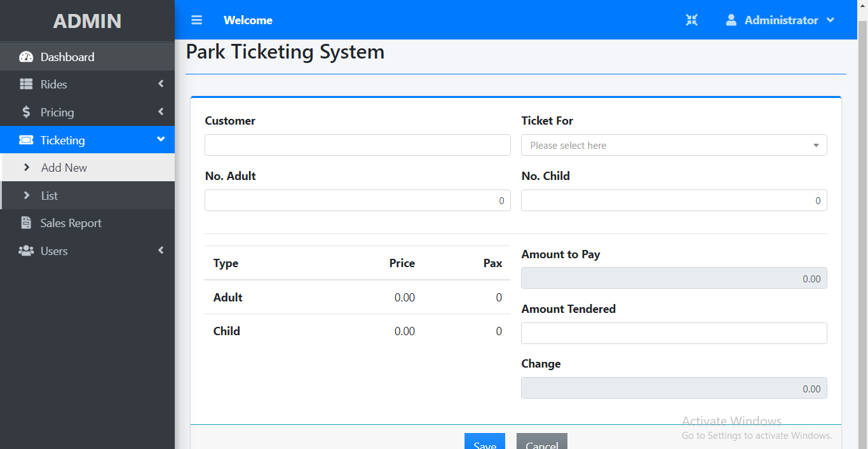Collapse the Ticketing submenu
This screenshot has height=449, width=868.
point(160,140)
